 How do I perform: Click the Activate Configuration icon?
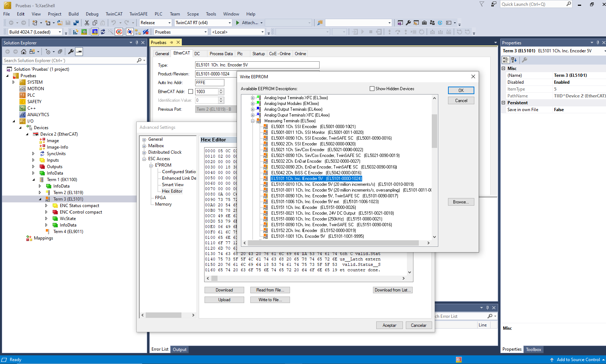pos(75,32)
